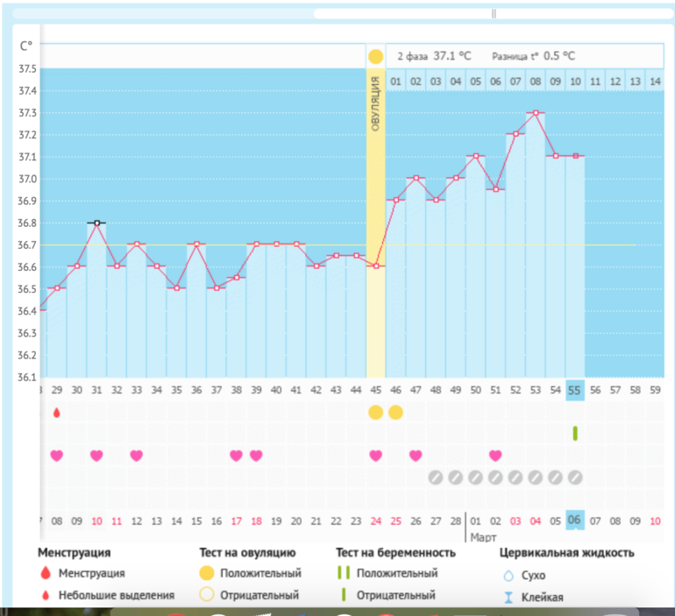
Task: Click second phase day 10 header cell
Action: click(x=575, y=81)
